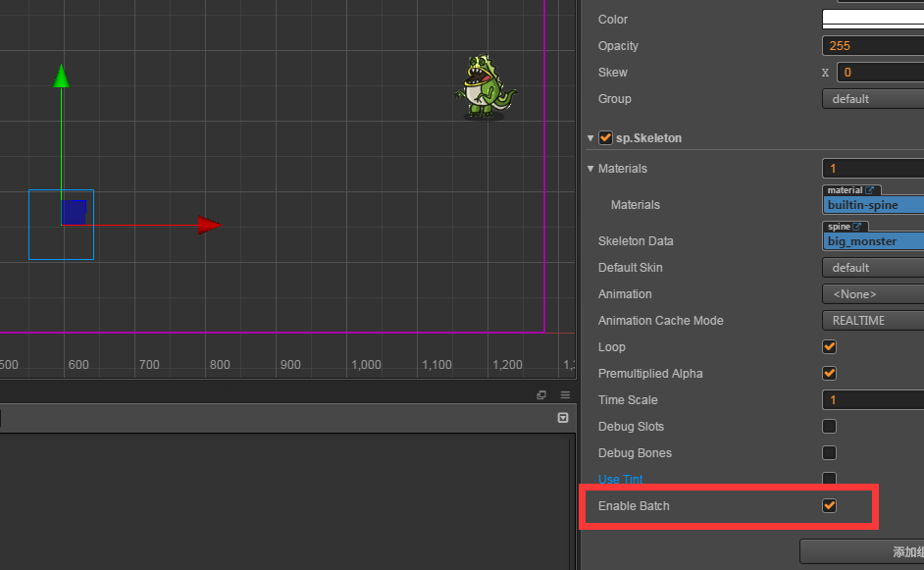This screenshot has width=924, height=570.
Task: Uncheck the Loop checkbox
Action: coord(829,346)
